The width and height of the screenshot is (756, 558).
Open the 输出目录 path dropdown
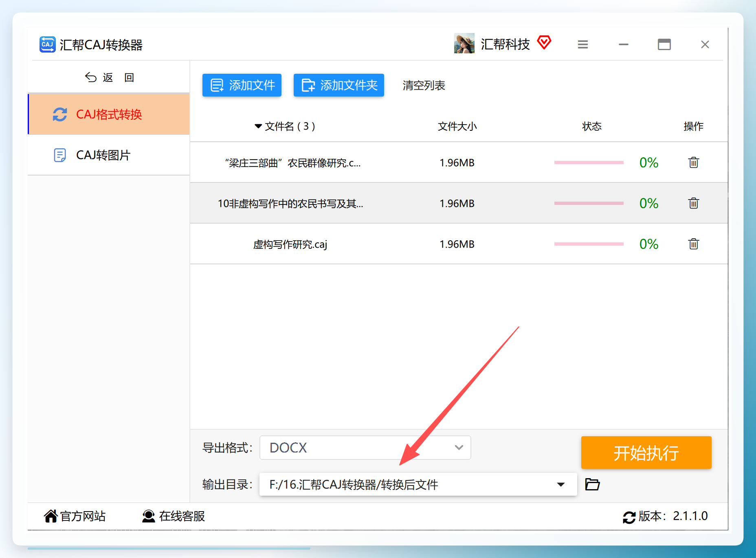tap(418, 484)
